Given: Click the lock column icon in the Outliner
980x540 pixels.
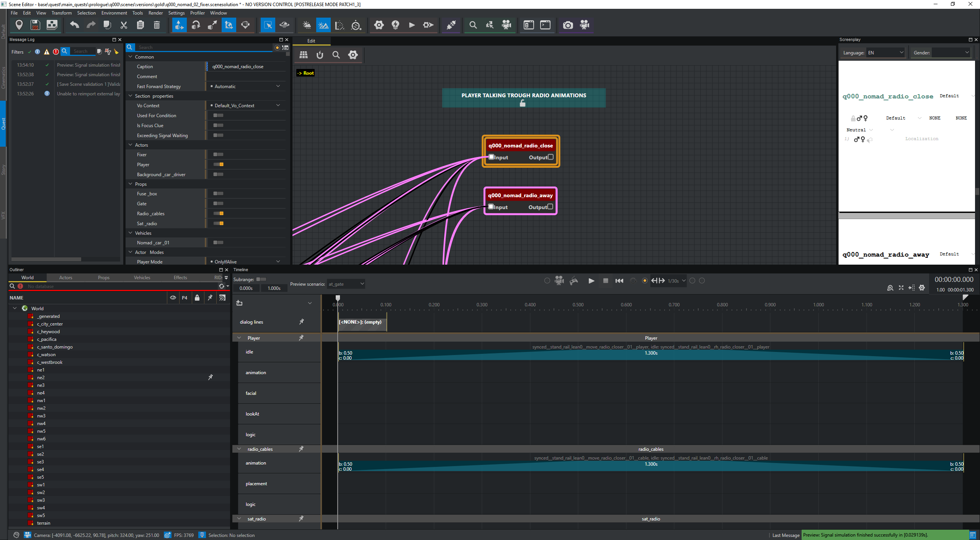Looking at the screenshot, I should tap(197, 298).
